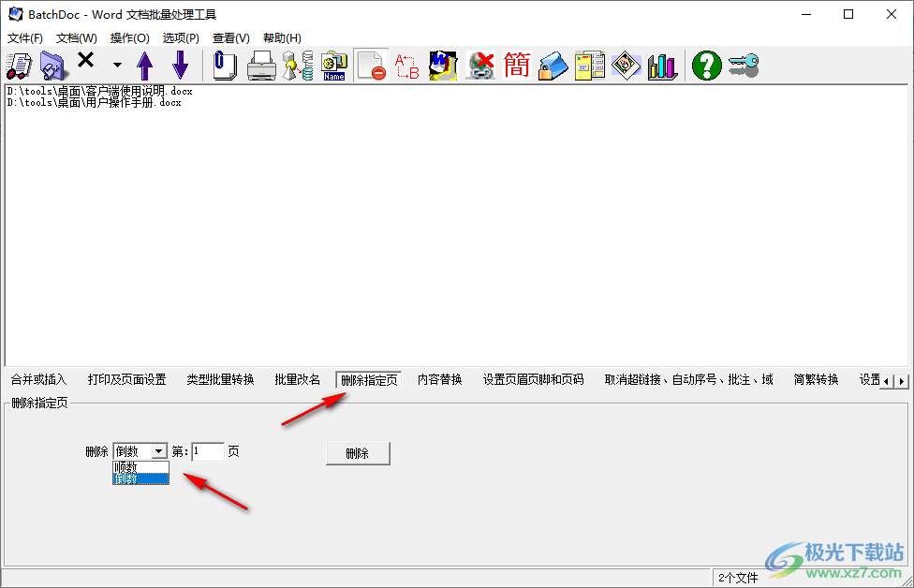Click the 删除 button

pos(358,453)
